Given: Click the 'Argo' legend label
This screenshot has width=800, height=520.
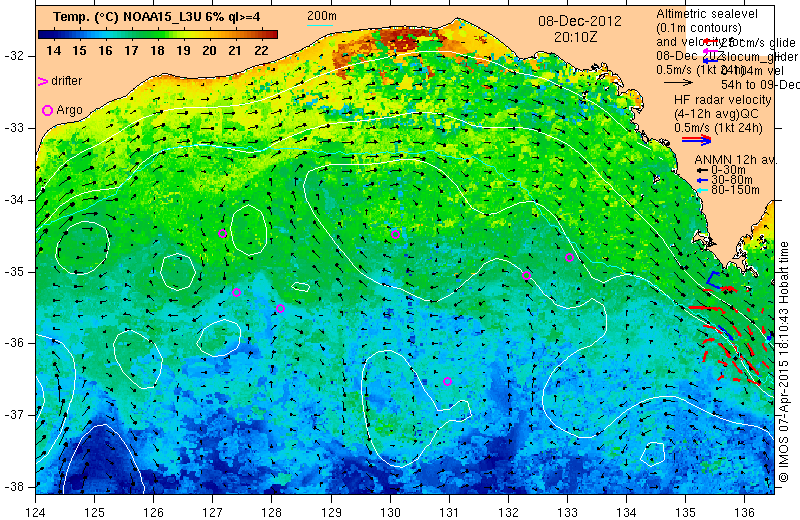Looking at the screenshot, I should click(69, 110).
